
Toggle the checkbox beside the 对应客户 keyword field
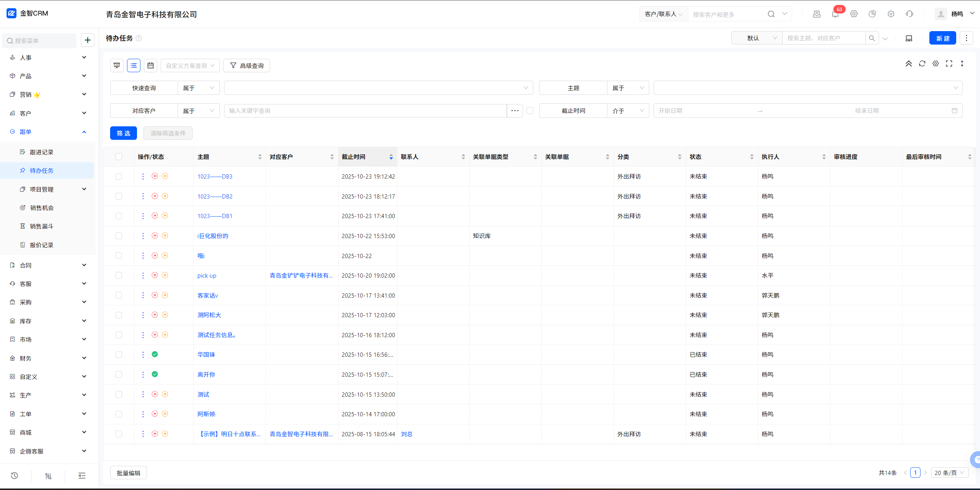coord(530,111)
